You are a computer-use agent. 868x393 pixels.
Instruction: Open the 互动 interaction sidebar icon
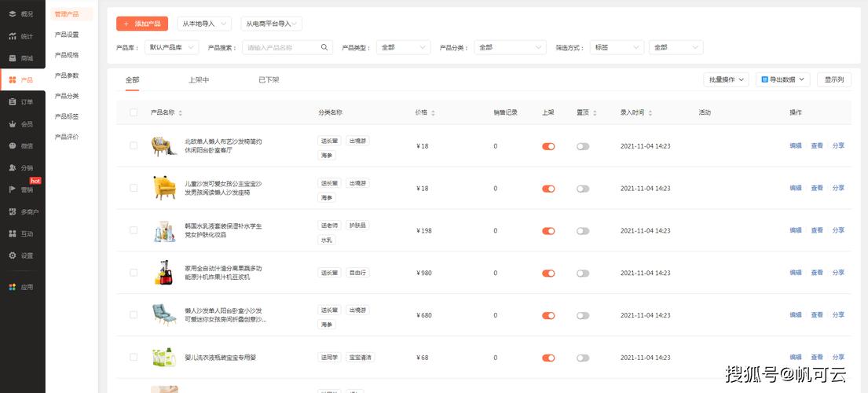coord(13,233)
